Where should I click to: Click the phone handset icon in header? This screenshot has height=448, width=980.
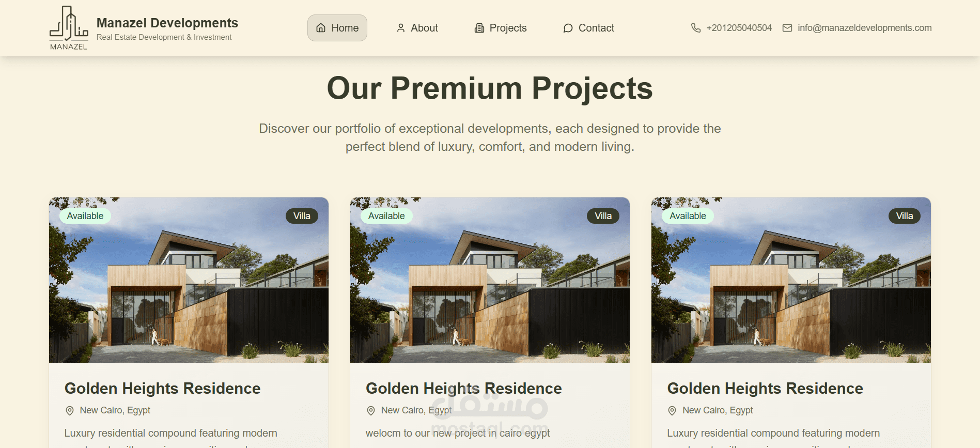[696, 28]
